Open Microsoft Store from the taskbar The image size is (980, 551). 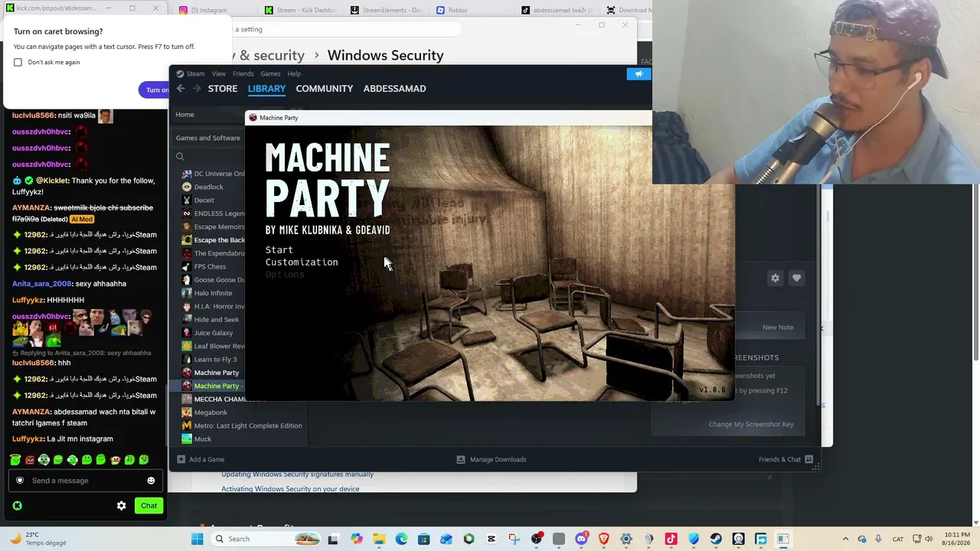click(x=423, y=539)
